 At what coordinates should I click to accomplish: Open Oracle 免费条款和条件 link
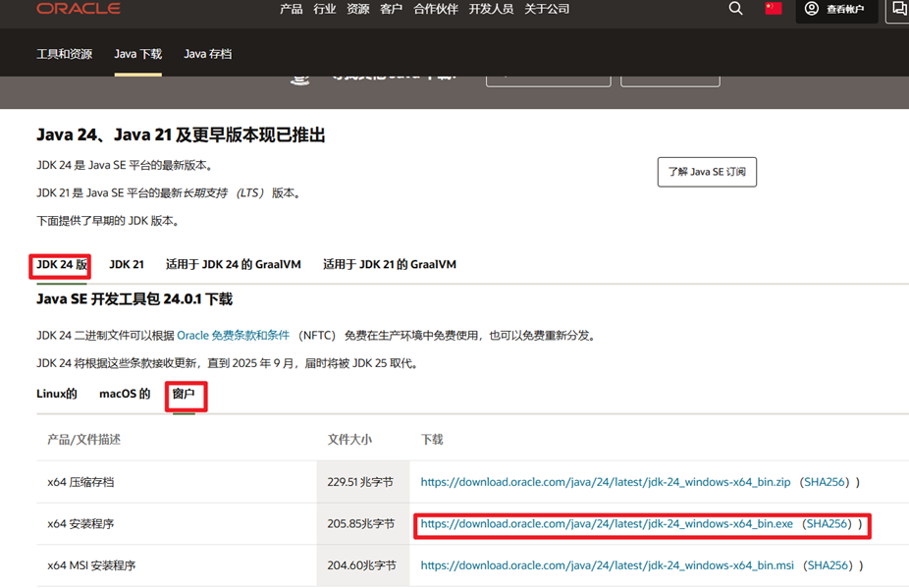(233, 335)
